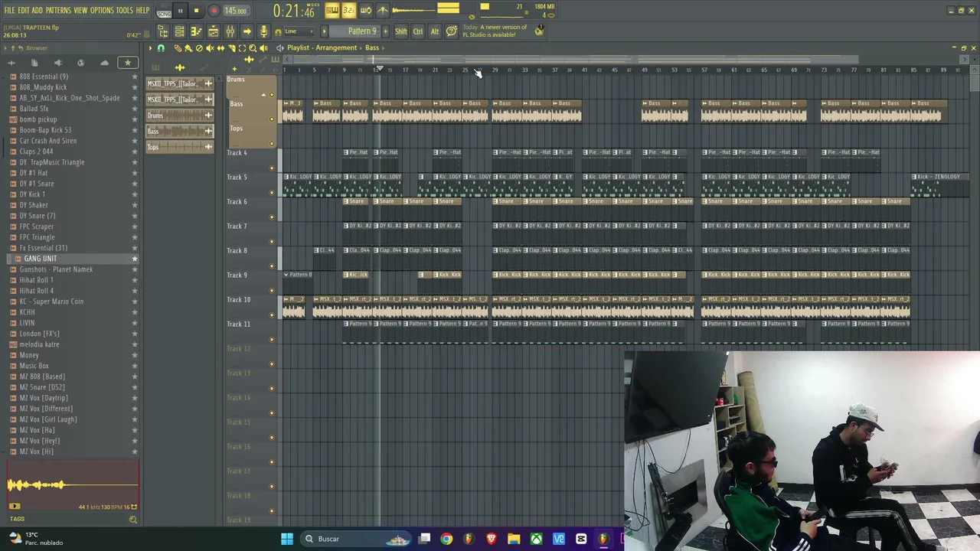This screenshot has height=551, width=980.
Task: Mute the Tops track
Action: tap(272, 144)
